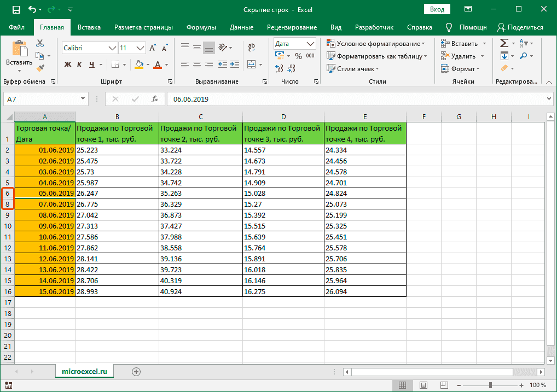Click the Cut scissors icon
The height and width of the screenshot is (392, 557).
40,44
